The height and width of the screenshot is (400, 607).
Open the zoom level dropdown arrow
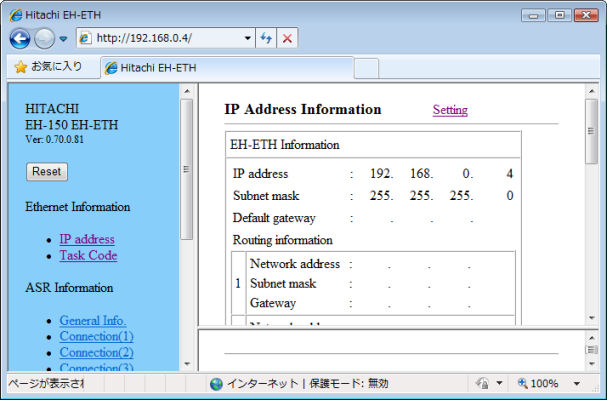[x=576, y=384]
